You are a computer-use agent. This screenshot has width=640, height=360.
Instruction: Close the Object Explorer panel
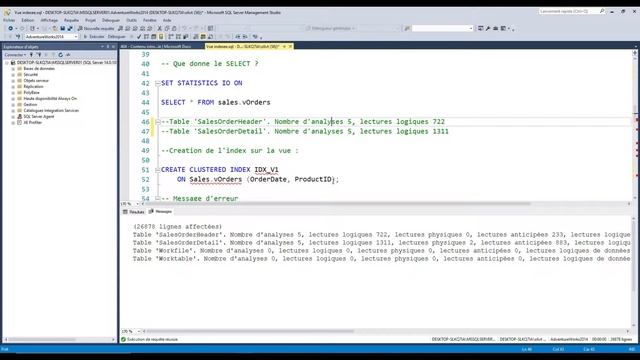[x=113, y=47]
